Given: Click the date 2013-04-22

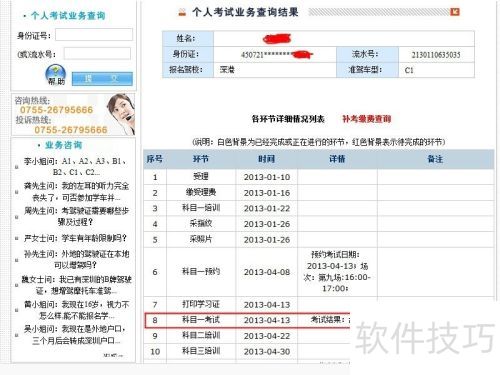Looking at the screenshot, I should point(267,336).
